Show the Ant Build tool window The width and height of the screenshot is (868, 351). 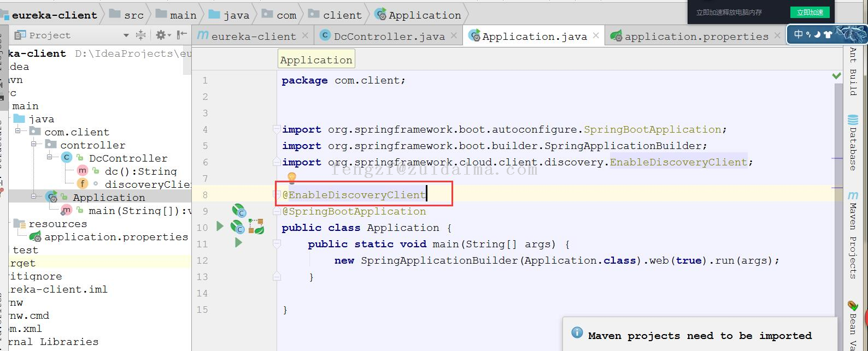(853, 72)
